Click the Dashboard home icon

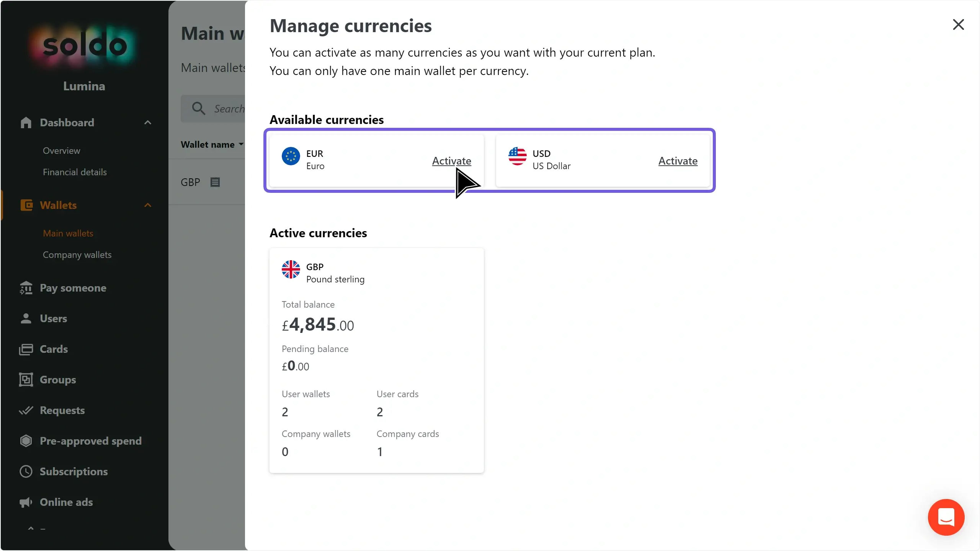click(26, 122)
